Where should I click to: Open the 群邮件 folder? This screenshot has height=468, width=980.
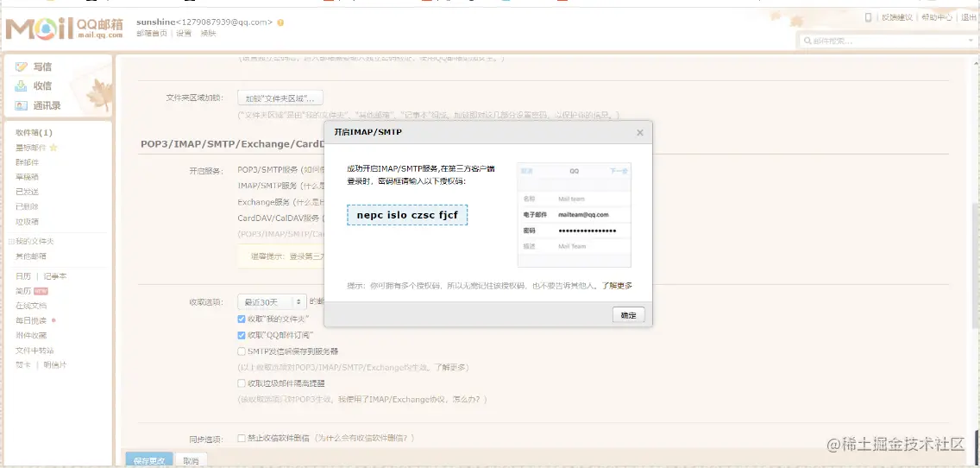coord(28,162)
